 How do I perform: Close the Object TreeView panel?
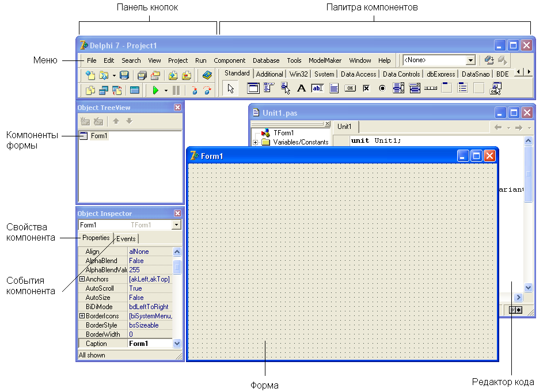[177, 108]
